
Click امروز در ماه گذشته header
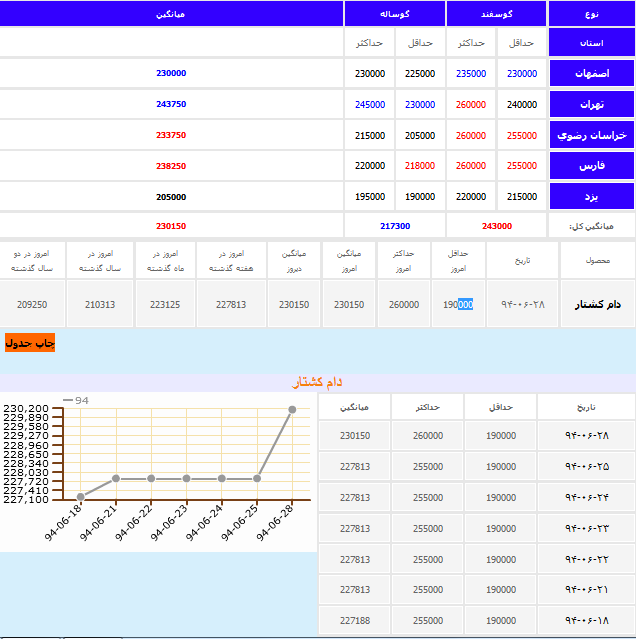(165, 260)
